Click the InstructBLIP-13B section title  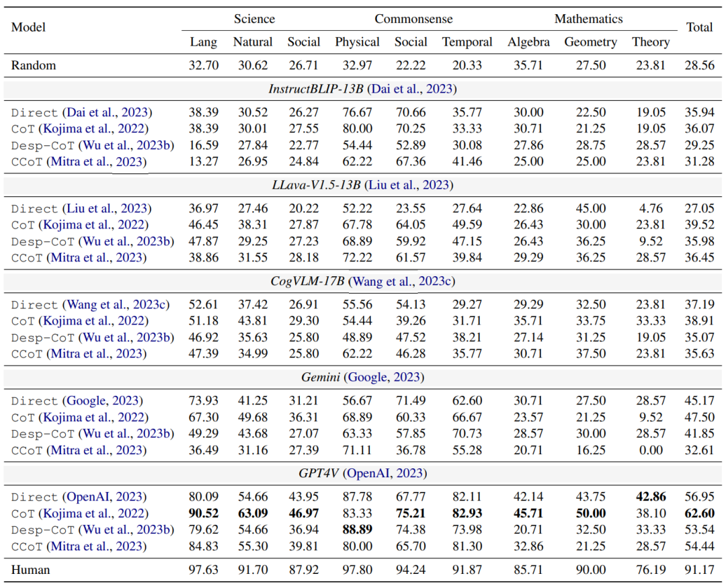coord(316,89)
